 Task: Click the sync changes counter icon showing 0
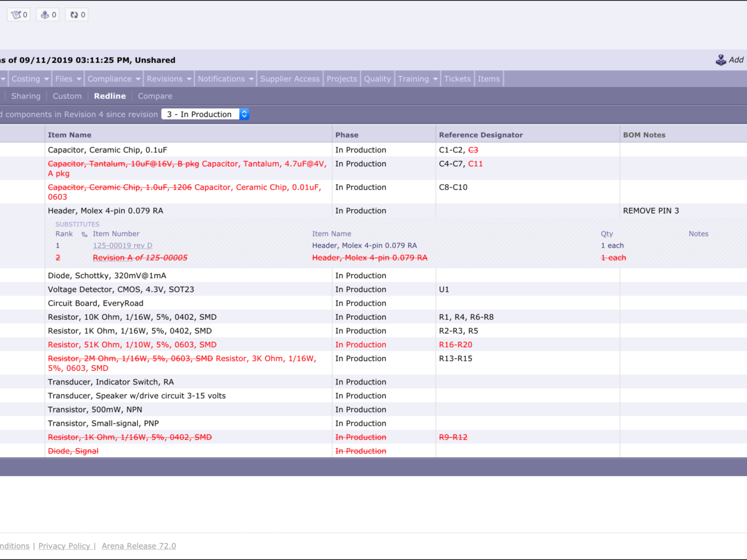click(76, 14)
